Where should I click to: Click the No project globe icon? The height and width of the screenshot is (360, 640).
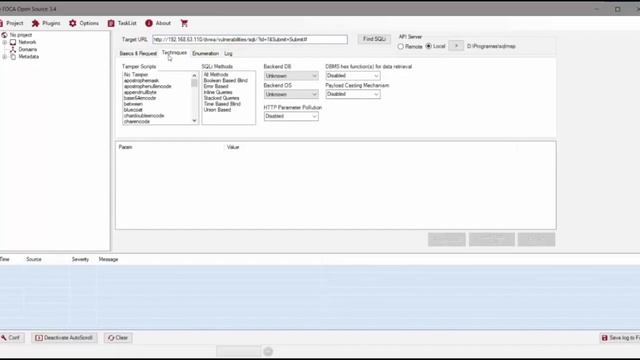pos(4,35)
